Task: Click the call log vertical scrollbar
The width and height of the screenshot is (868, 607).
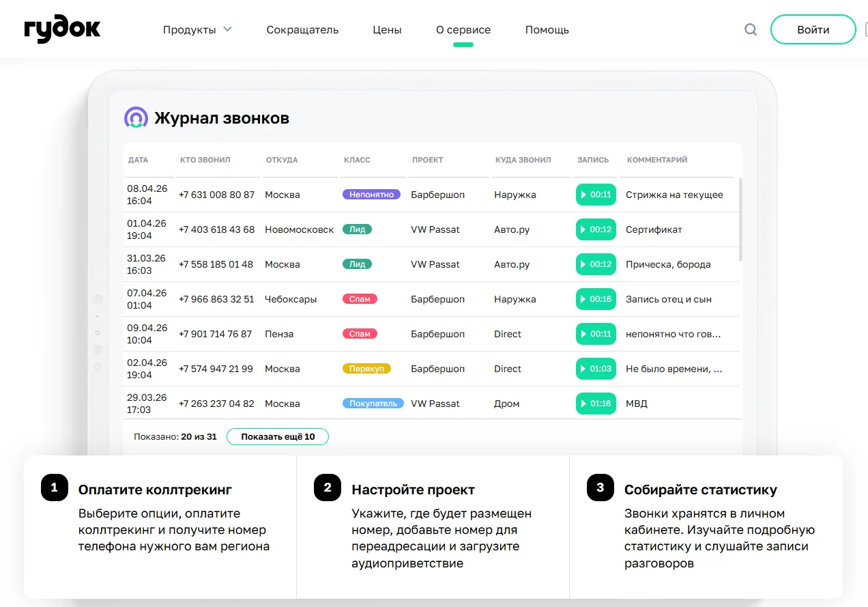Action: (x=741, y=218)
